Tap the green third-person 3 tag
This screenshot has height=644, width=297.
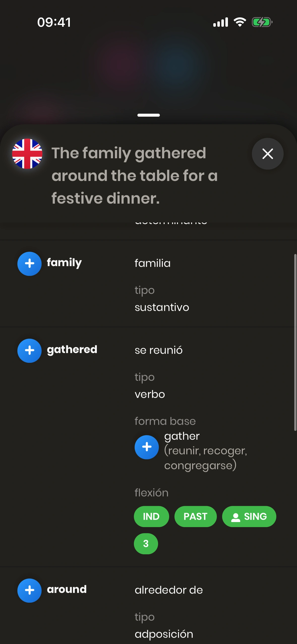[x=146, y=543]
